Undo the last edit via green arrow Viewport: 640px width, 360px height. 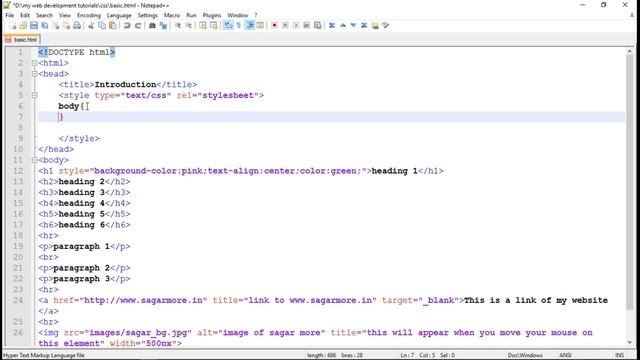coord(127,26)
